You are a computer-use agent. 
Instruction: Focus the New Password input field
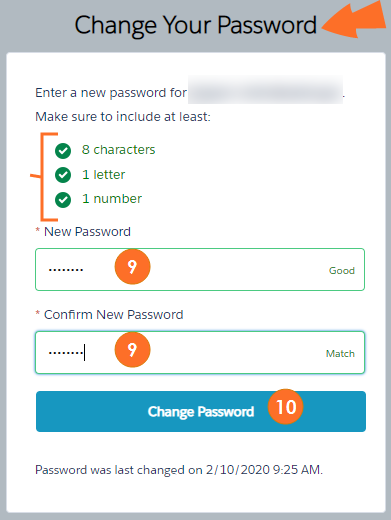pos(200,269)
